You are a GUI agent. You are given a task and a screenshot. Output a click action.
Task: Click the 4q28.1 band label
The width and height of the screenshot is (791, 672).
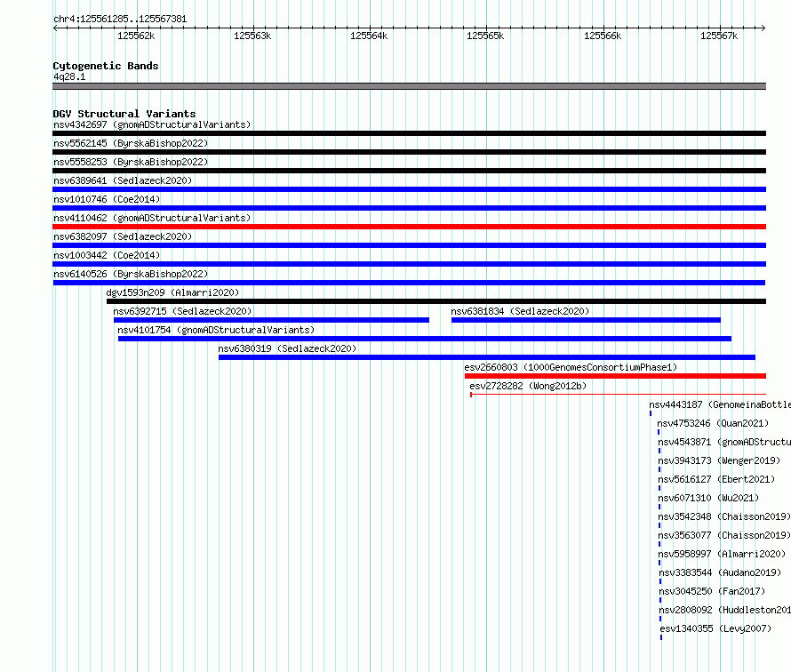coord(69,76)
